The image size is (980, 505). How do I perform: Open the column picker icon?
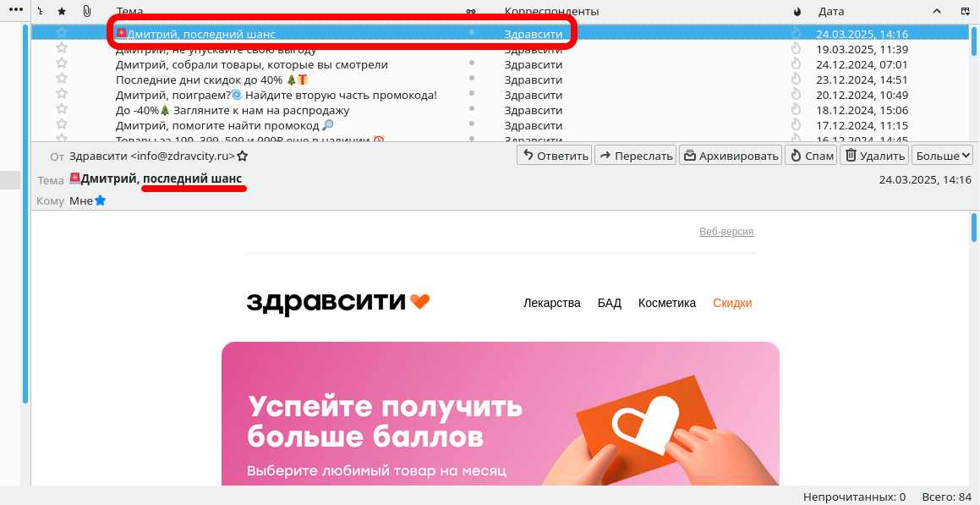point(965,11)
